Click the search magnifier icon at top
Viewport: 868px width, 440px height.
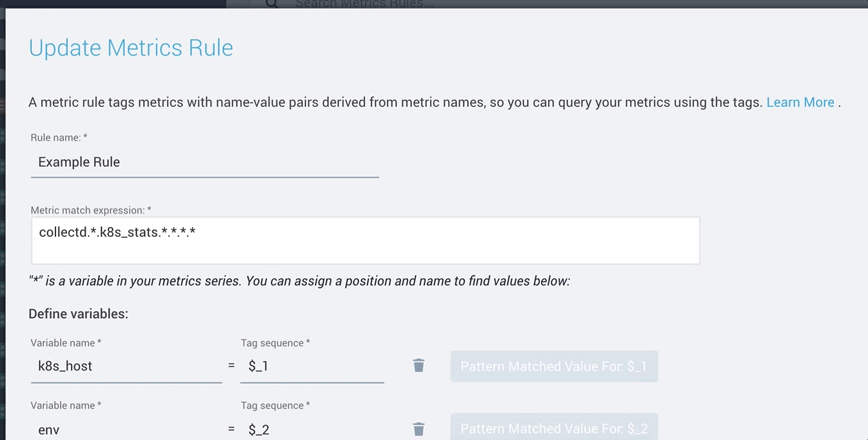(x=271, y=4)
